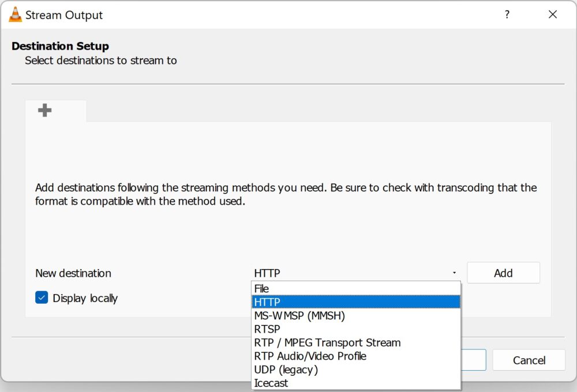
Task: Uncheck the Display locally checkbox
Action: (42, 298)
